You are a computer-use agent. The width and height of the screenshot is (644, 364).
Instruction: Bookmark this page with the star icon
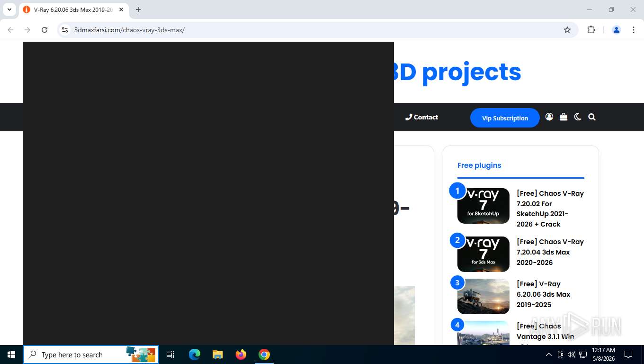coord(567,30)
